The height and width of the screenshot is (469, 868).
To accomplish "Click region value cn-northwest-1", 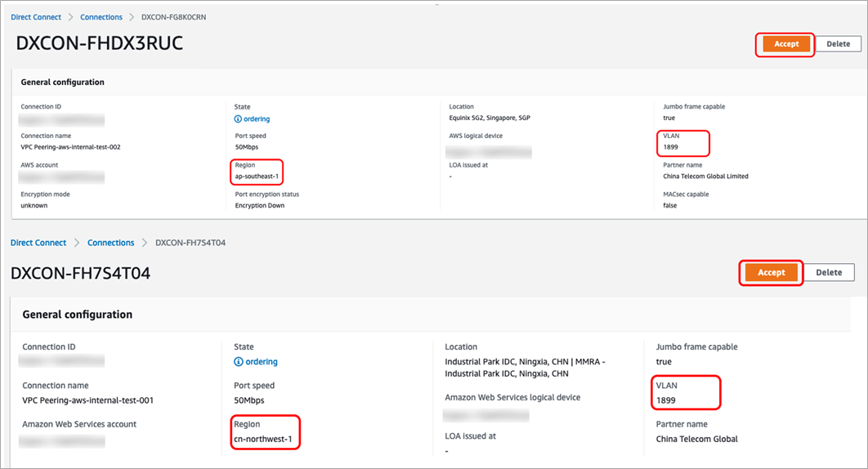I will click(263, 439).
